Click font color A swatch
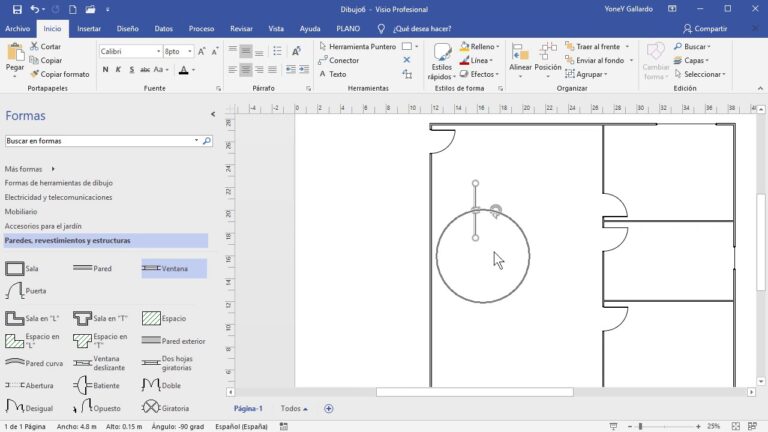This screenshot has width=768, height=432. pos(184,70)
